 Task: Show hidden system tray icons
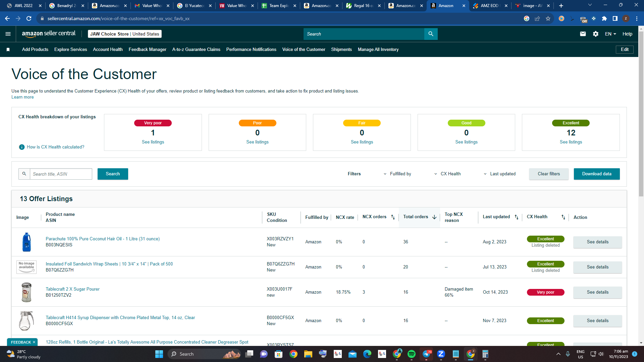(x=558, y=354)
